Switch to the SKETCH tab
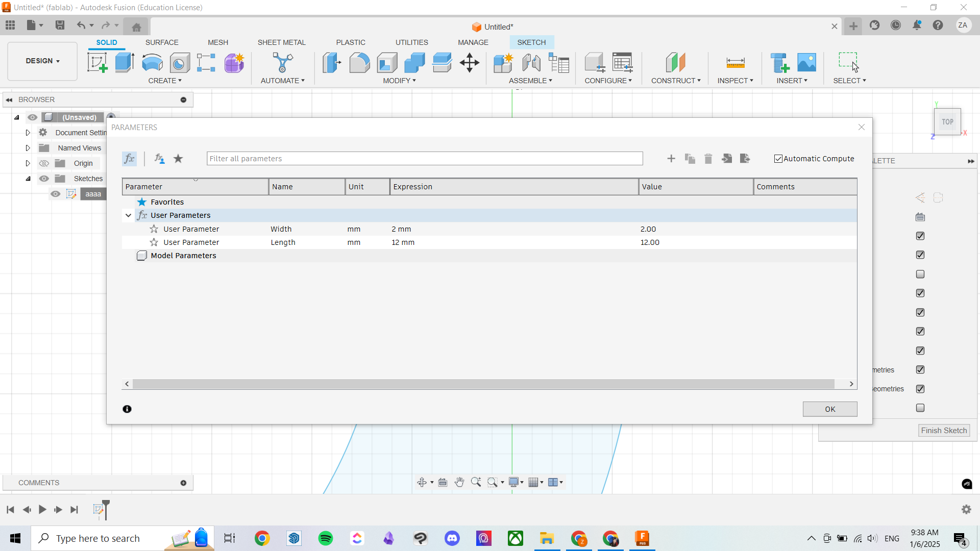The image size is (980, 551). [x=531, y=42]
